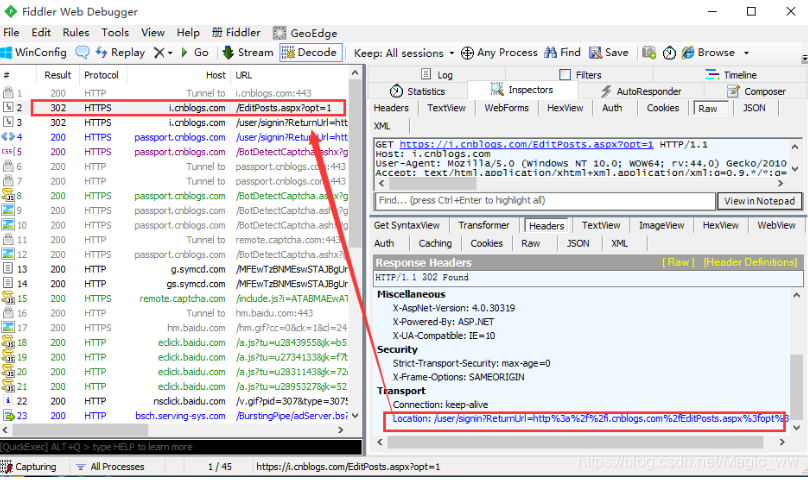Open the Keep: All sessions dropdown

[x=404, y=53]
